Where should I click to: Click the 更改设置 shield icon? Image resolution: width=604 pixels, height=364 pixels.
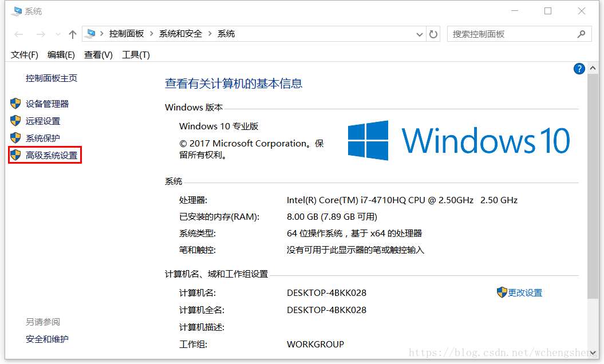tap(501, 292)
